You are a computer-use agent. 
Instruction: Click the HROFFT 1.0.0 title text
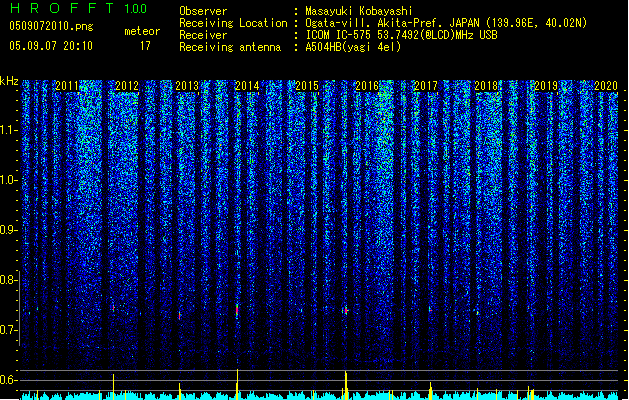[79, 8]
